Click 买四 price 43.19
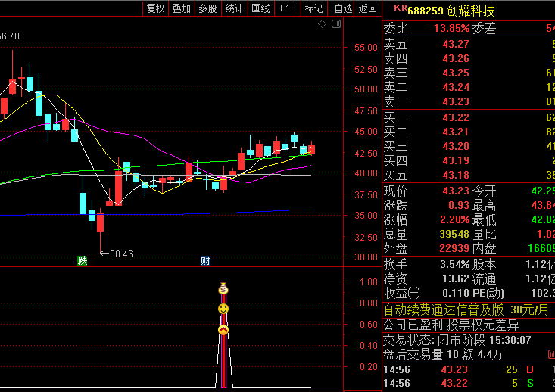Viewport: 555px width, 392px height. (456, 160)
